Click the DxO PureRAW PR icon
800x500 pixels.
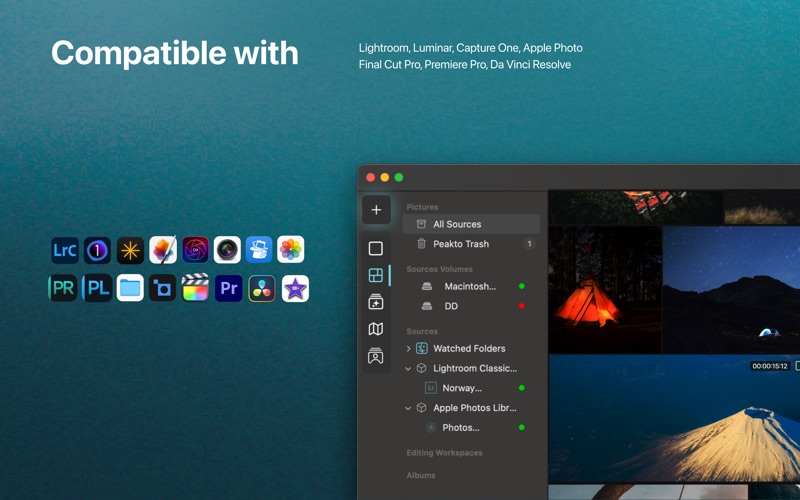click(63, 288)
